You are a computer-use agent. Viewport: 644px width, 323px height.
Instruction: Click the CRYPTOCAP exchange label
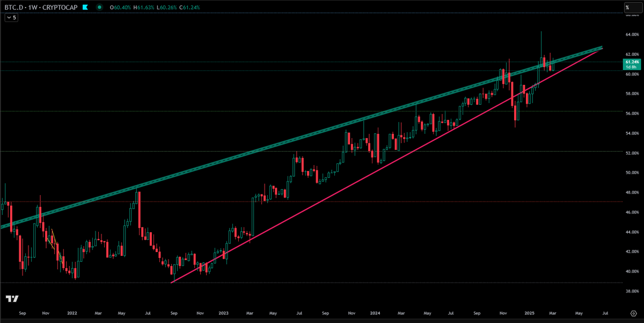click(59, 7)
